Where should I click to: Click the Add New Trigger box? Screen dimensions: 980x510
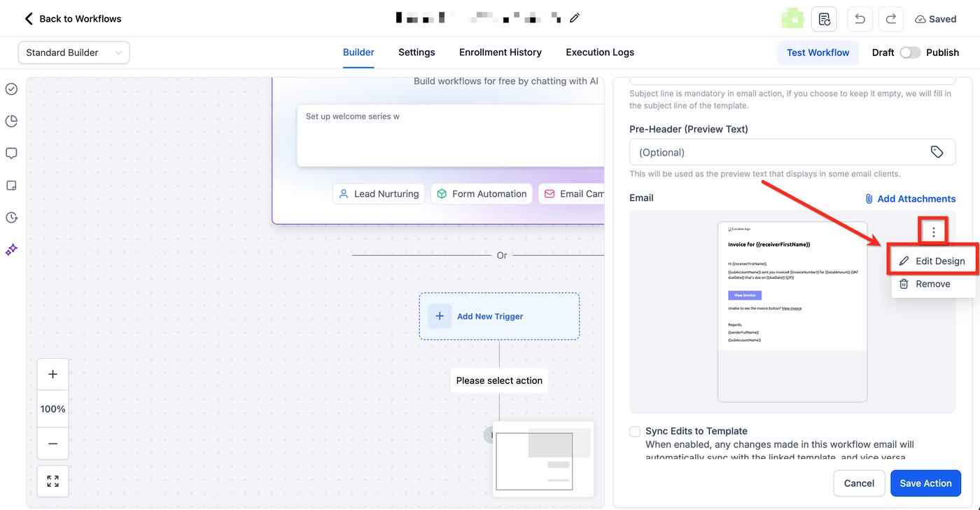click(x=499, y=317)
